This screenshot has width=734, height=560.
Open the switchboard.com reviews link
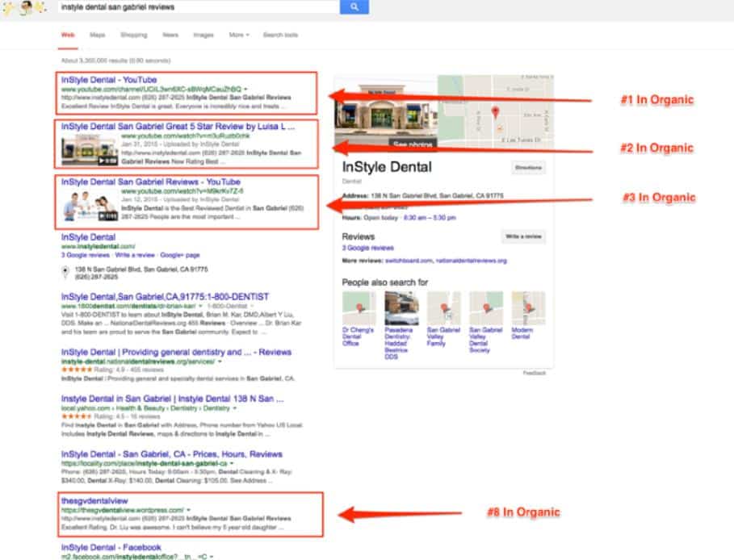pyautogui.click(x=409, y=261)
